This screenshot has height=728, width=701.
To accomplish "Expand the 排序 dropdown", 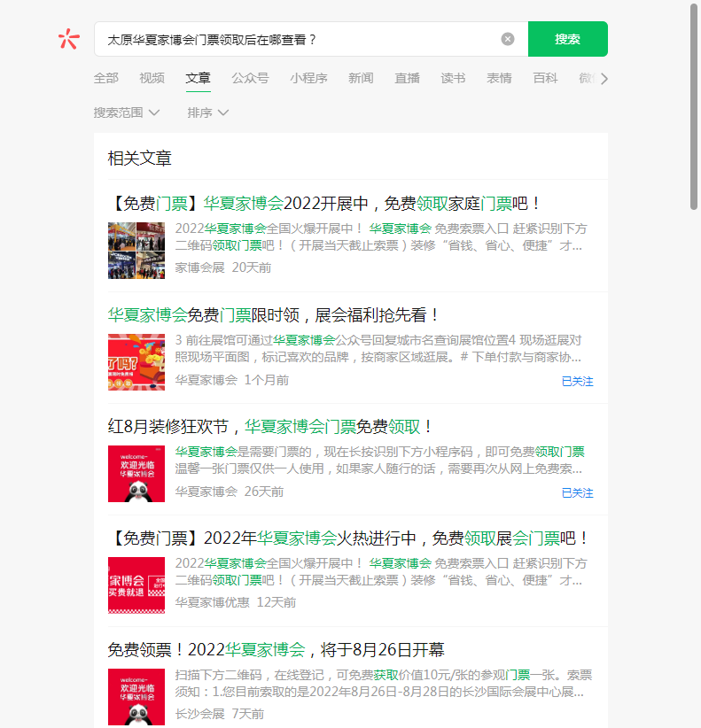I will (x=207, y=112).
